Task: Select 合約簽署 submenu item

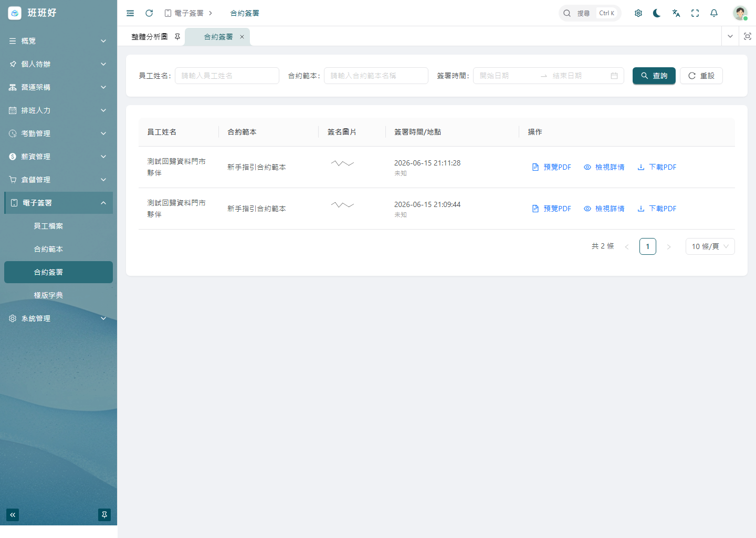Action: tap(58, 272)
